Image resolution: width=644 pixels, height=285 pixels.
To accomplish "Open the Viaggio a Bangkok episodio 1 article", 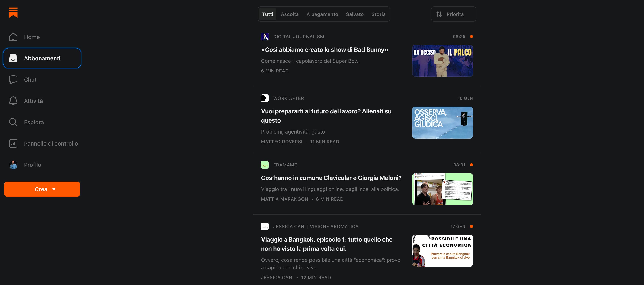I will pos(327,244).
